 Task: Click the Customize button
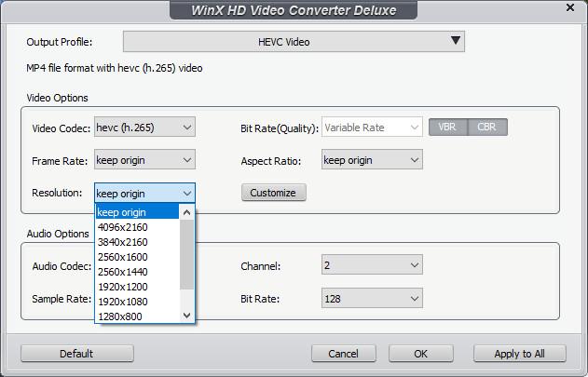click(x=273, y=193)
